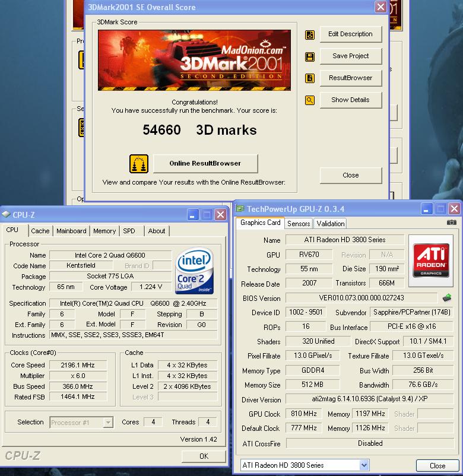Click the Shaders 320 Unified field

318,341
